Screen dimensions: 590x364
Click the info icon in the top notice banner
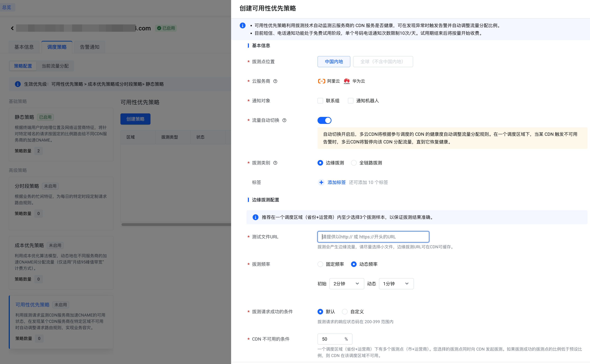tap(242, 25)
